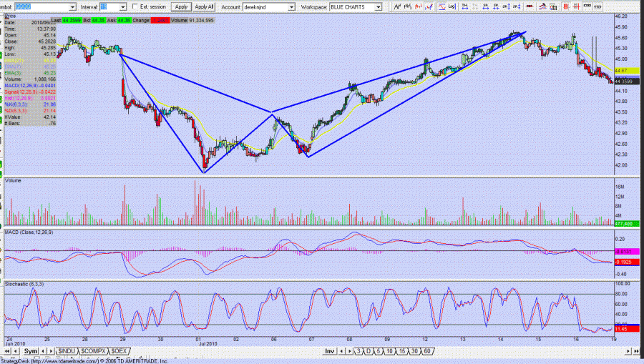The width and height of the screenshot is (644, 364).
Task: Select the SR inward horizontal arrows tool
Action: coord(496,6)
